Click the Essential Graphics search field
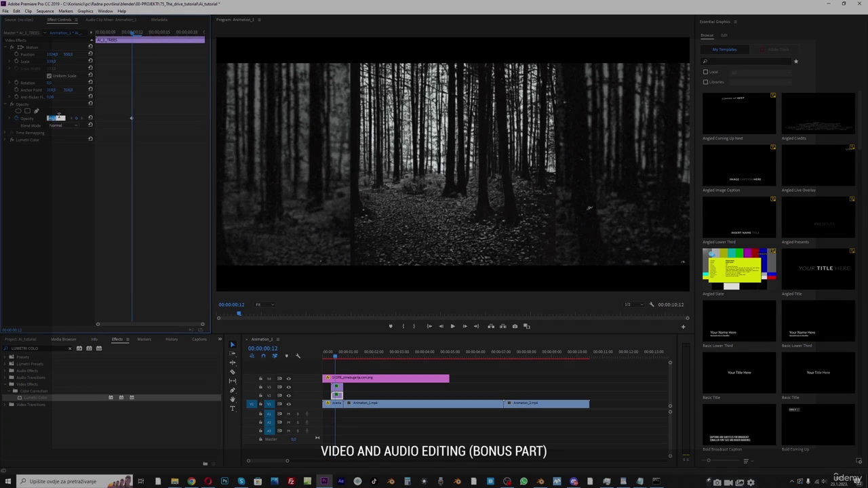868x488 pixels. point(747,62)
